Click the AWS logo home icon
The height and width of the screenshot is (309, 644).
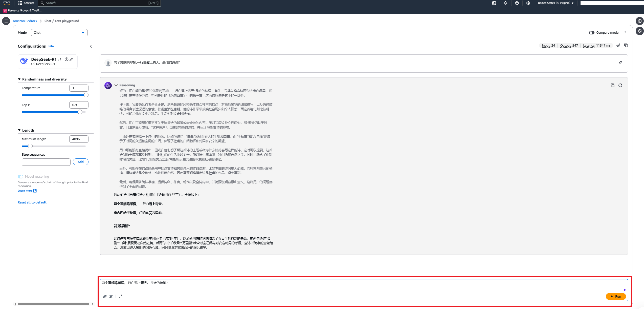(x=7, y=3)
